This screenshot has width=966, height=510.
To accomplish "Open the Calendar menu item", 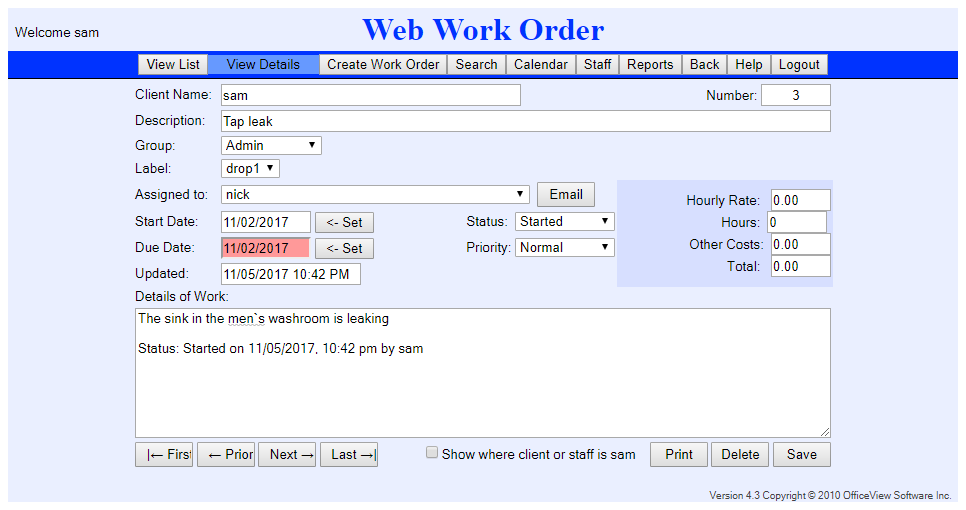I will (x=541, y=64).
